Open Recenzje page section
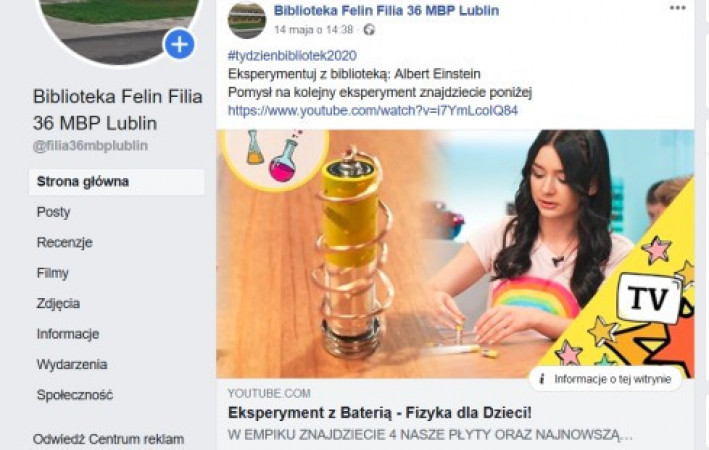Image resolution: width=709 pixels, height=450 pixels. (x=65, y=242)
